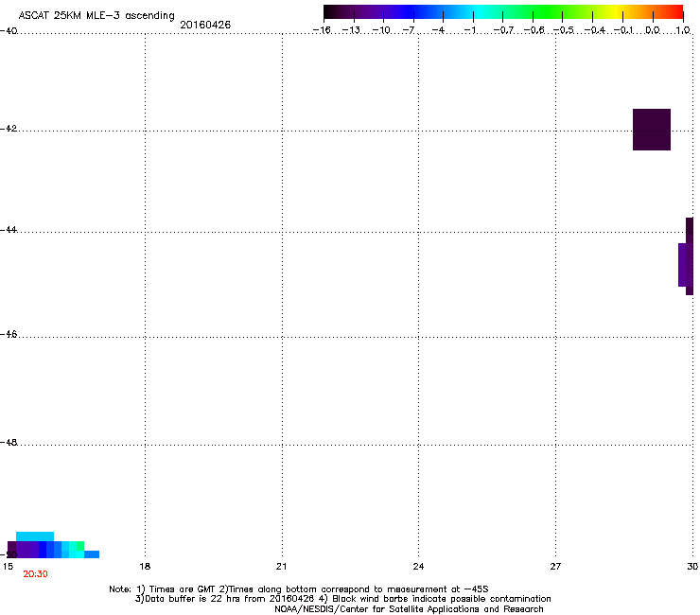Click the latitude label "-44"

tap(9, 230)
